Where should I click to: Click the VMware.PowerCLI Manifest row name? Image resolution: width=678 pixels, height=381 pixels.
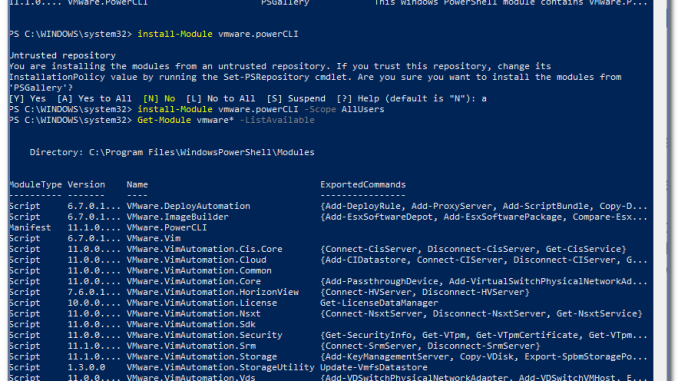tap(166, 228)
